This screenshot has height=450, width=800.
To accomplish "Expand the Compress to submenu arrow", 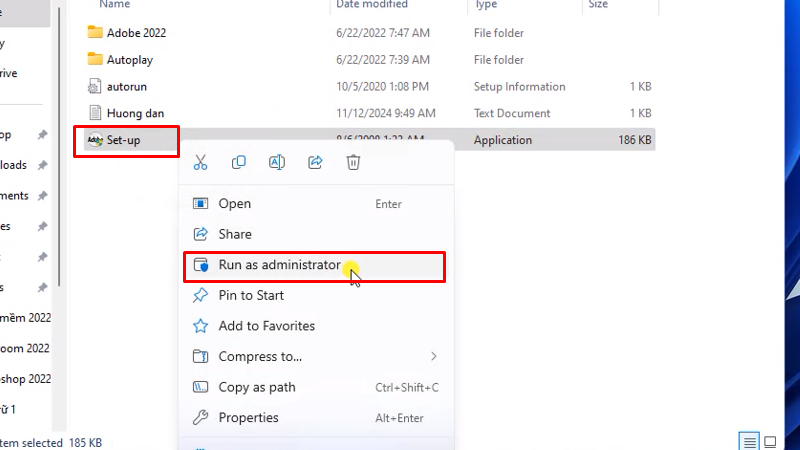I will point(433,356).
